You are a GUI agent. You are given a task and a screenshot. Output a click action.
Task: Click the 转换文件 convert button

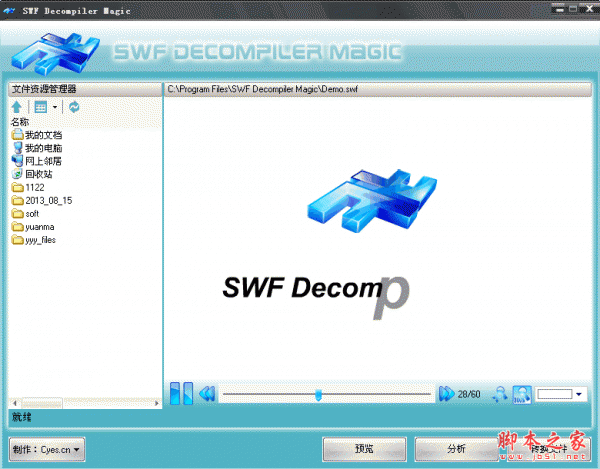tap(548, 449)
